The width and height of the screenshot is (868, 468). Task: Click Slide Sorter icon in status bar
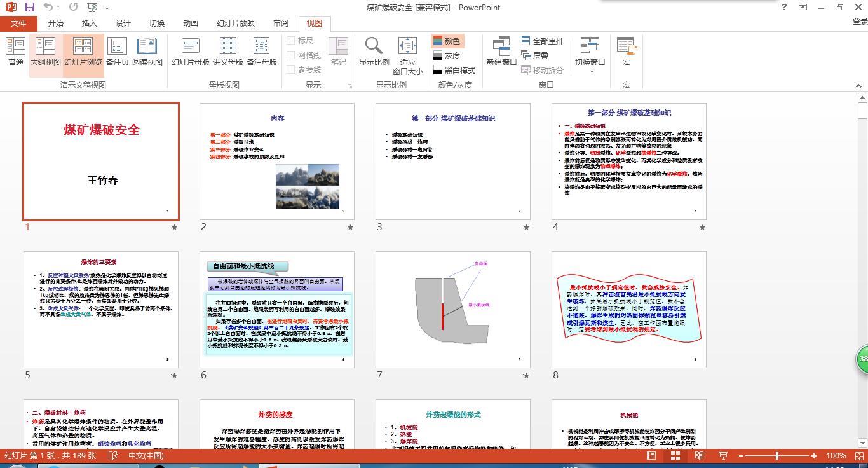[675, 456]
